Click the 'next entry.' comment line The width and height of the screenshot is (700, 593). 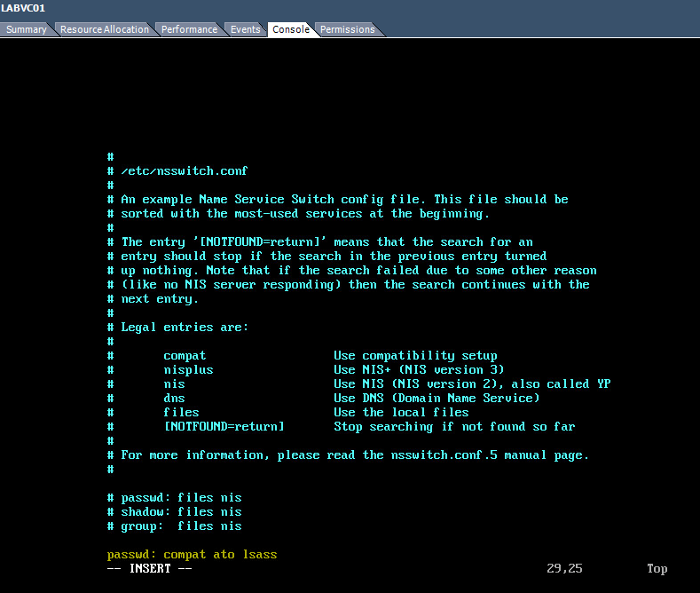click(x=153, y=299)
